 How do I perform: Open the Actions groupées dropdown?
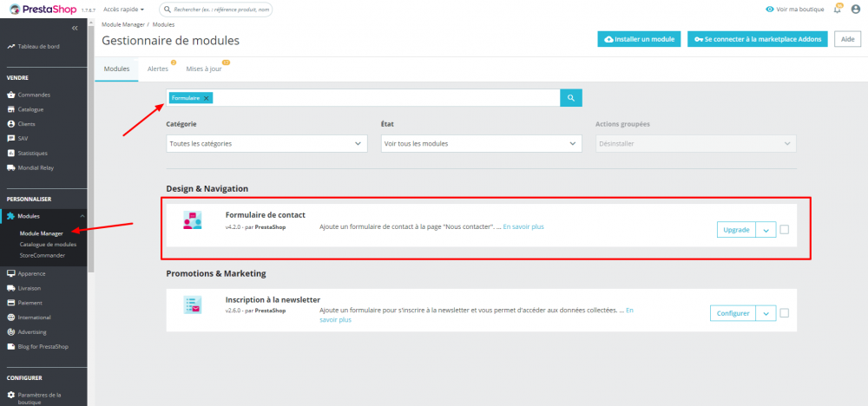[x=696, y=143]
